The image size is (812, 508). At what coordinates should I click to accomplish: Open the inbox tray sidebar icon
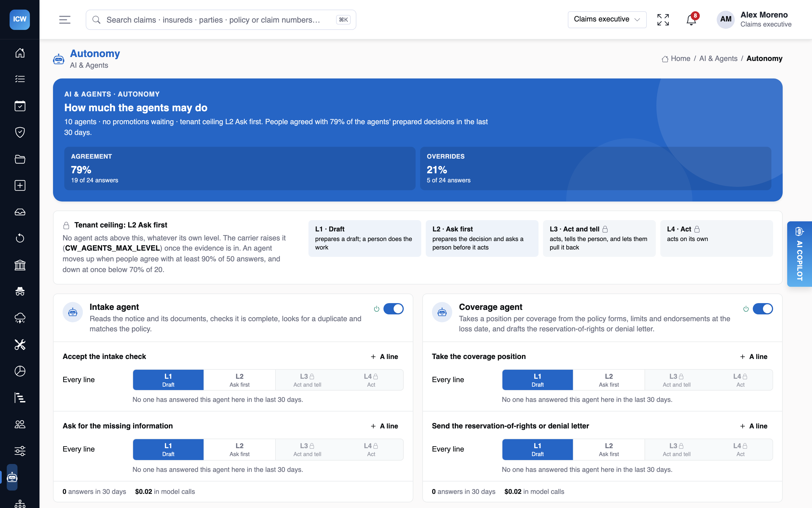(20, 212)
